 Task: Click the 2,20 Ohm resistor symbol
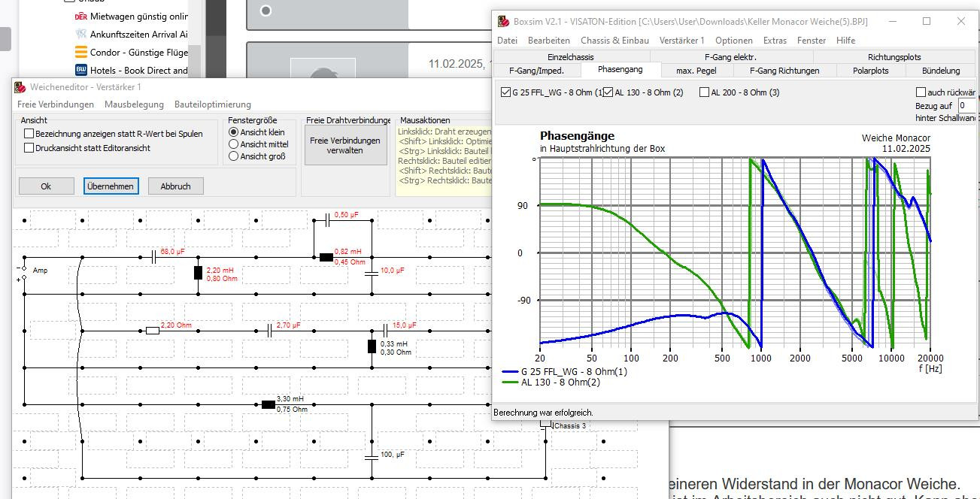pos(153,331)
